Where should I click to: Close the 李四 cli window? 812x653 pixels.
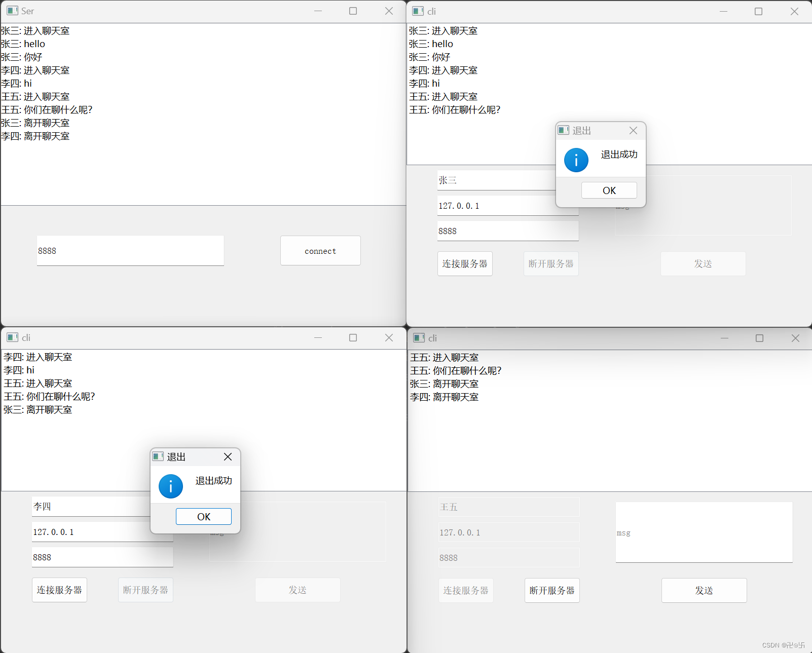pyautogui.click(x=389, y=337)
